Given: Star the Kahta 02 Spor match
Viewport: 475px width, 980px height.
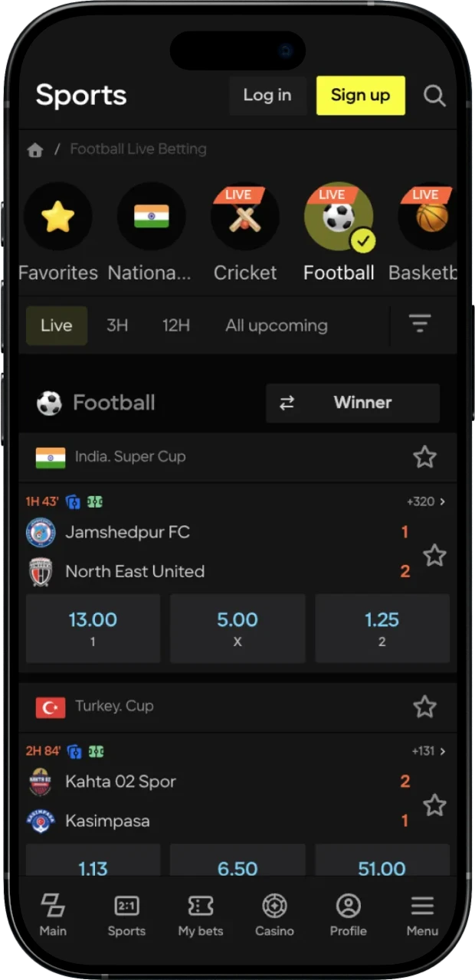Looking at the screenshot, I should pyautogui.click(x=434, y=805).
